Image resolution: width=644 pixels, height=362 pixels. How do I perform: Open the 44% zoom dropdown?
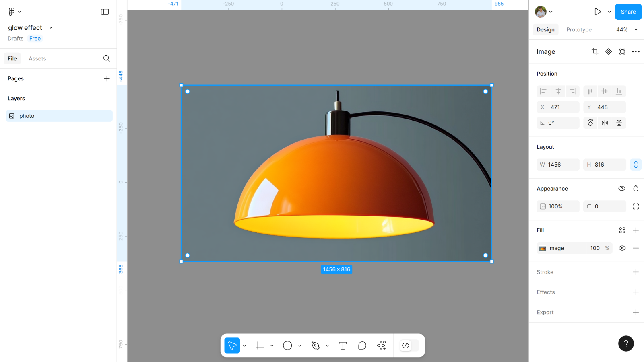pyautogui.click(x=627, y=30)
